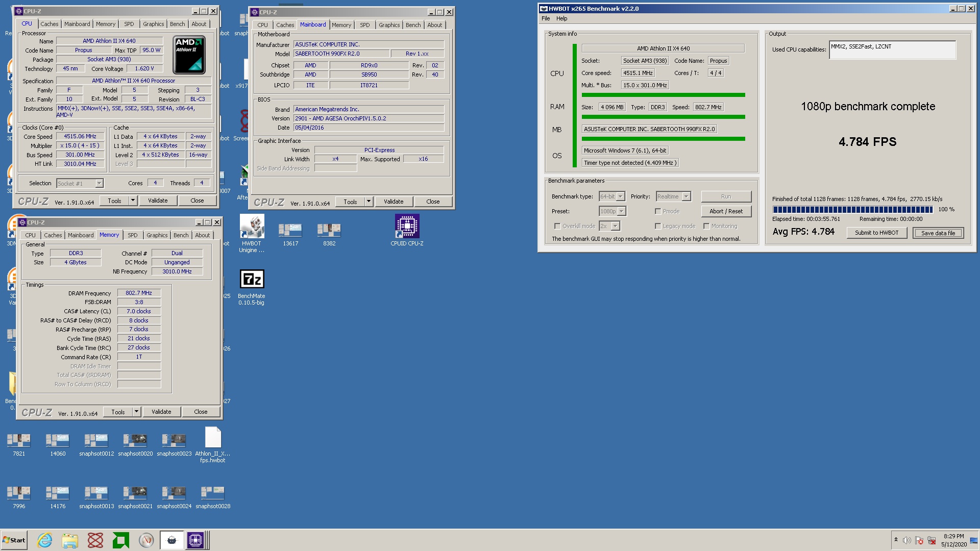The image size is (980, 551).
Task: Open the 7821 desktop image file
Action: pyautogui.click(x=19, y=445)
